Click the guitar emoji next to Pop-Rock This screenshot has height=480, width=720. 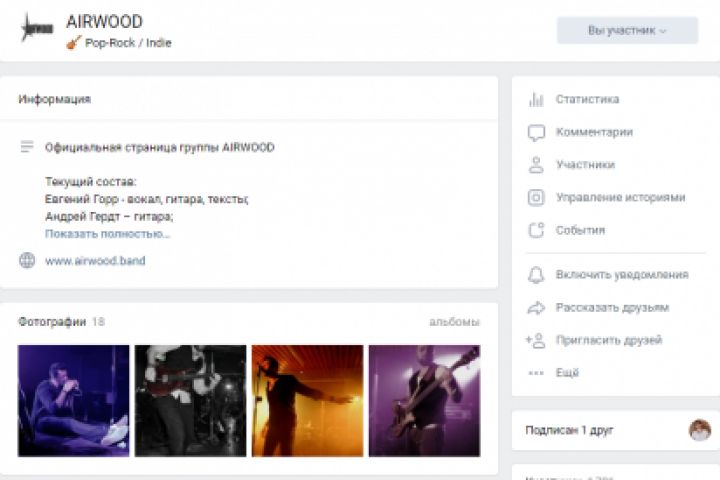coord(73,43)
